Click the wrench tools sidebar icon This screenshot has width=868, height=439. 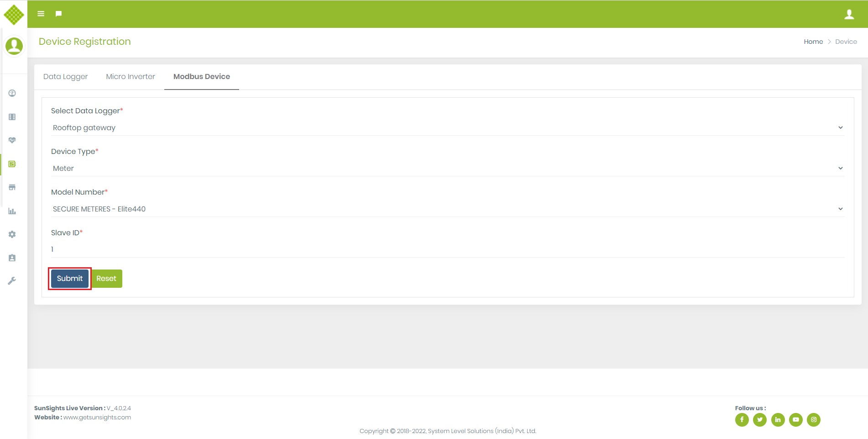pos(12,281)
